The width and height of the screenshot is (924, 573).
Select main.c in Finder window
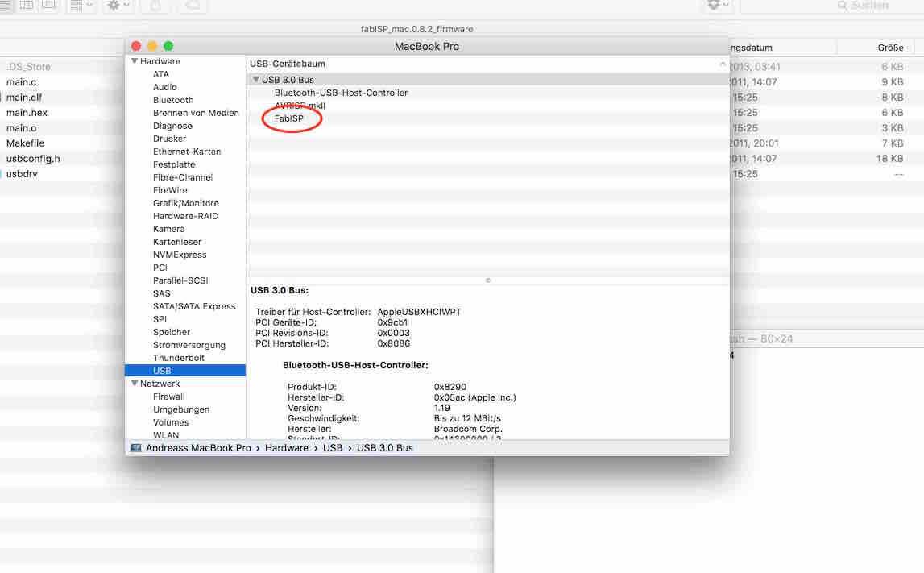(x=21, y=82)
